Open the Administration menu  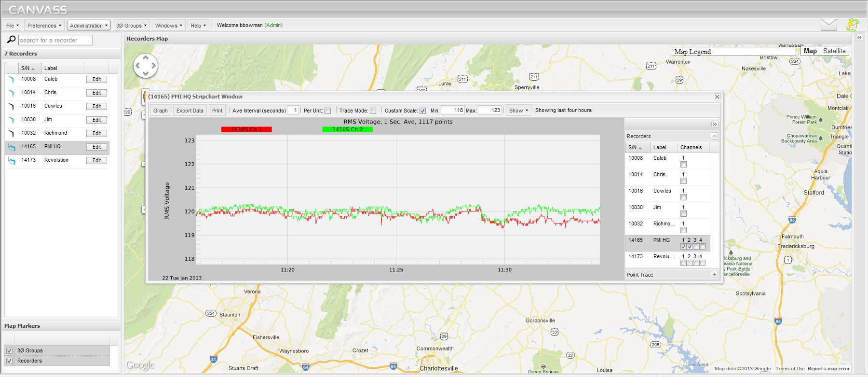[x=89, y=26]
